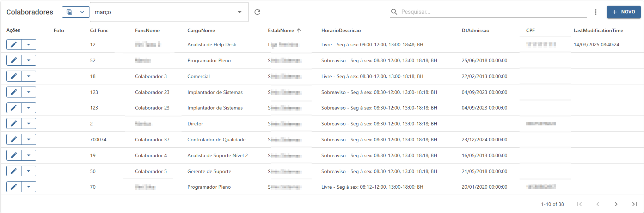Go to next page of results
Image resolution: width=644 pixels, height=213 pixels.
[x=616, y=204]
